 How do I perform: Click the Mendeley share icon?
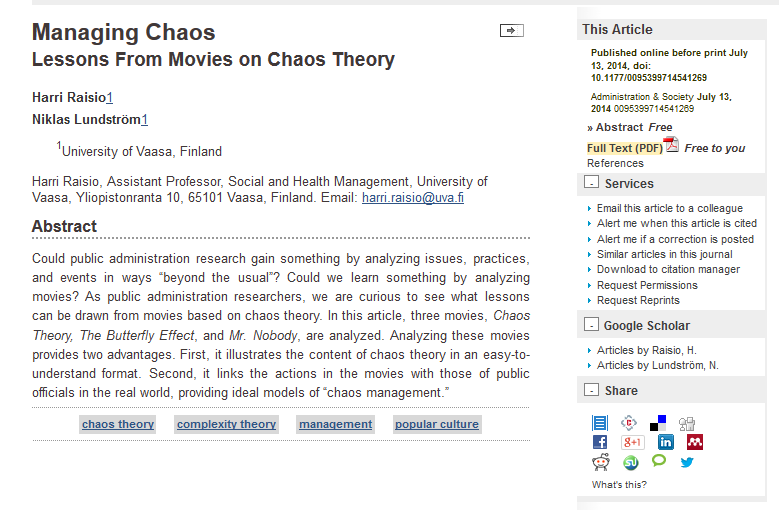point(695,442)
